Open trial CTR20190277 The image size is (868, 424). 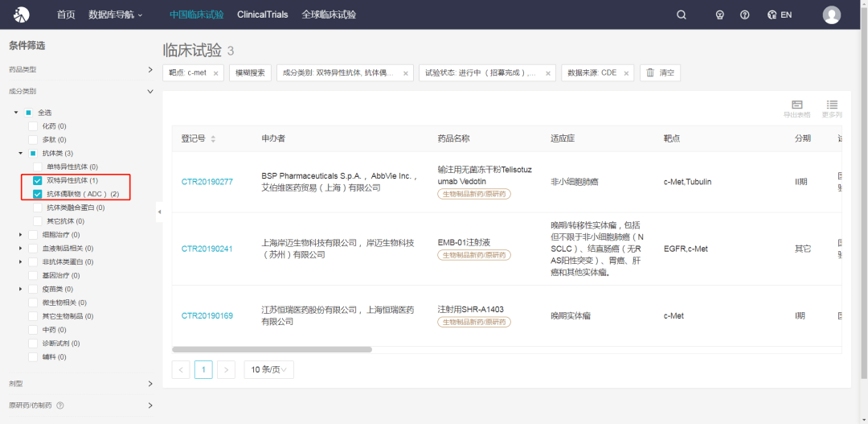click(x=207, y=181)
